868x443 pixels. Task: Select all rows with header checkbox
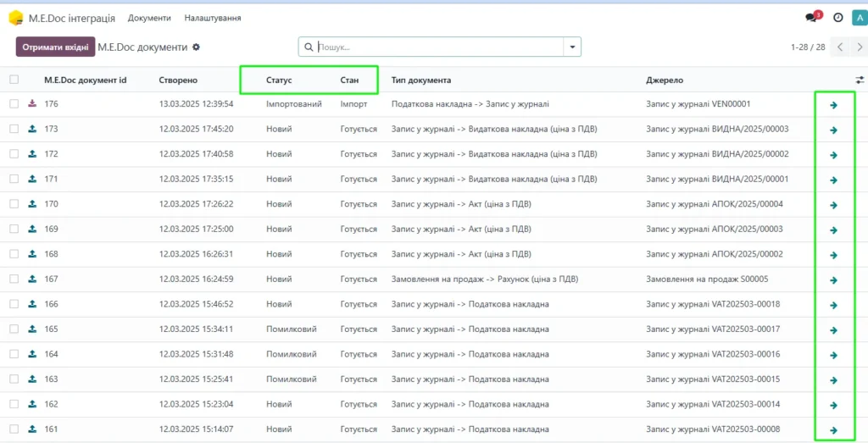14,80
